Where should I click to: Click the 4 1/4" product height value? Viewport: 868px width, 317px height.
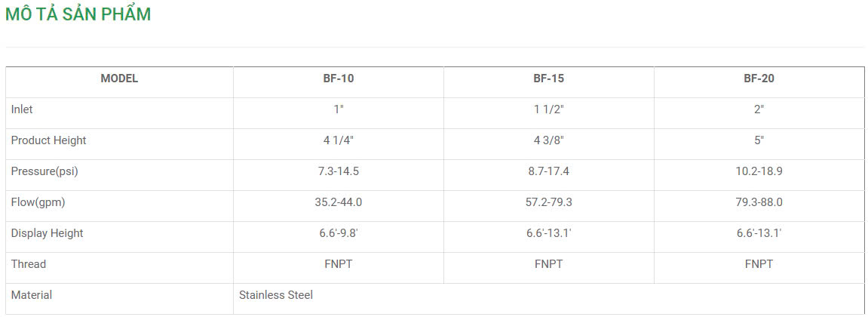pos(339,140)
